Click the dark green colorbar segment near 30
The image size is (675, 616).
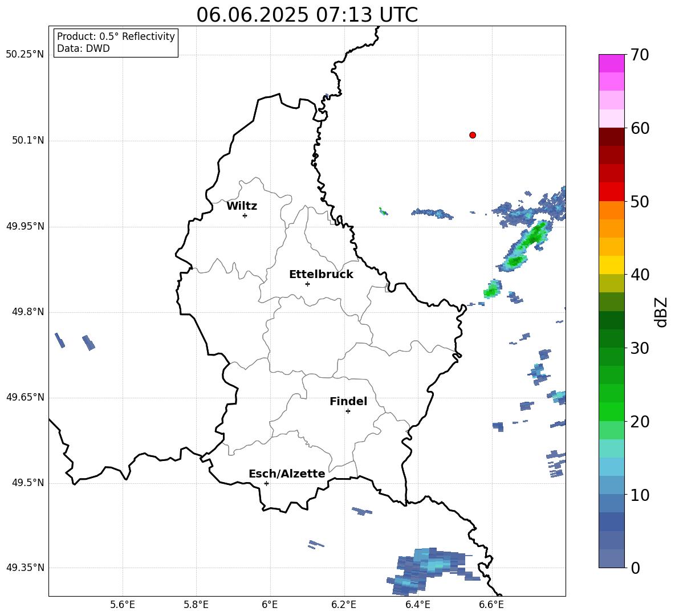611,338
